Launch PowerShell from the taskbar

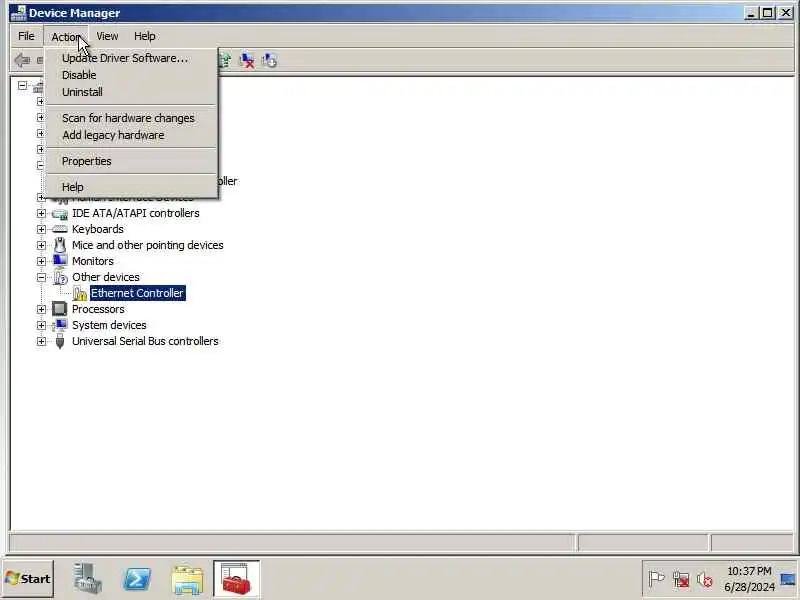(x=137, y=579)
